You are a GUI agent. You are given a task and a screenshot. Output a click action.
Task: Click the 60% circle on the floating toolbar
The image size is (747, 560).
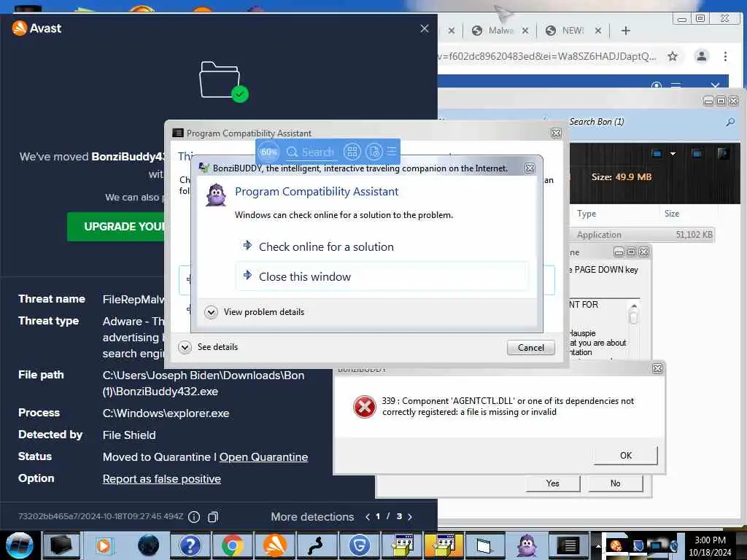(x=268, y=152)
